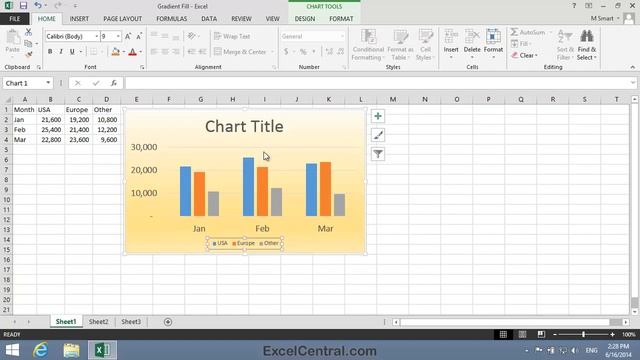Select the chart legend
This screenshot has height=360, width=640.
coord(245,243)
